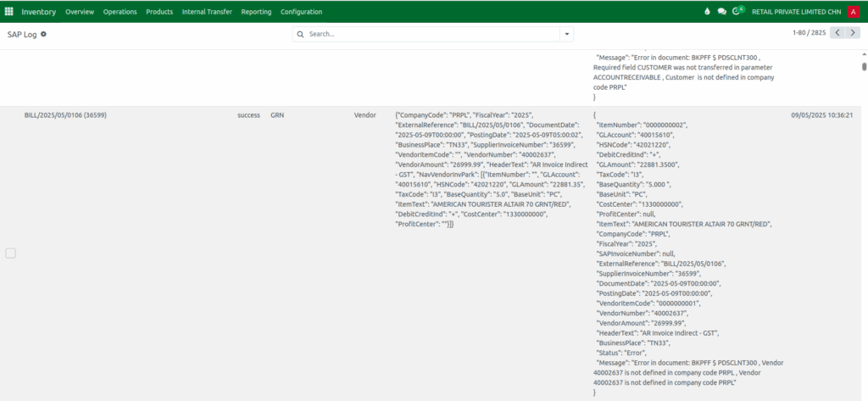The image size is (868, 401).
Task: Open the chat conversations icon
Action: point(722,12)
